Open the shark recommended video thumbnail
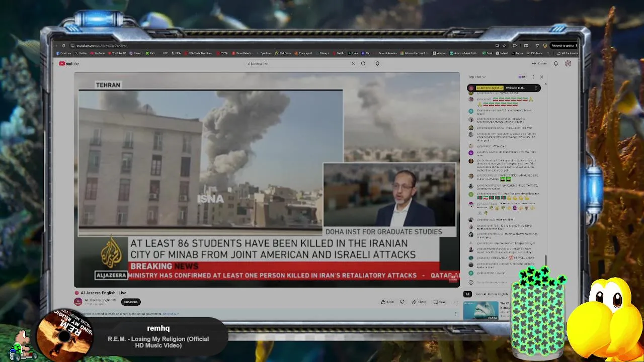Image resolution: width=644 pixels, height=362 pixels. click(x=481, y=310)
